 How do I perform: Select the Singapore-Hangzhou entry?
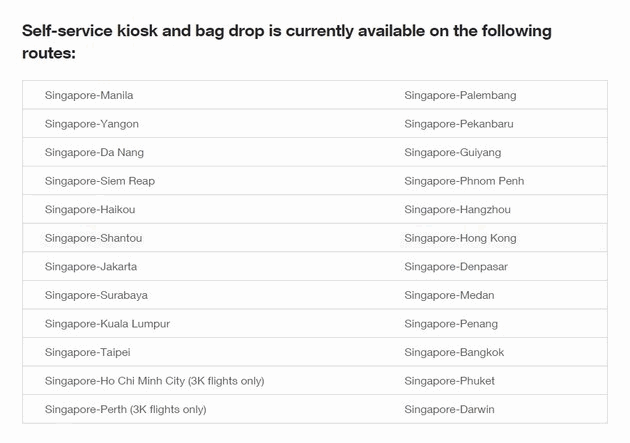pos(457,210)
